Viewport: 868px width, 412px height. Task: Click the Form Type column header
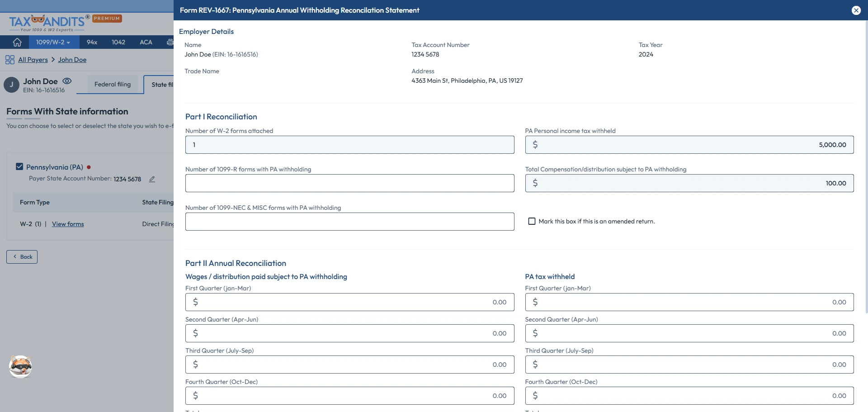tap(35, 202)
